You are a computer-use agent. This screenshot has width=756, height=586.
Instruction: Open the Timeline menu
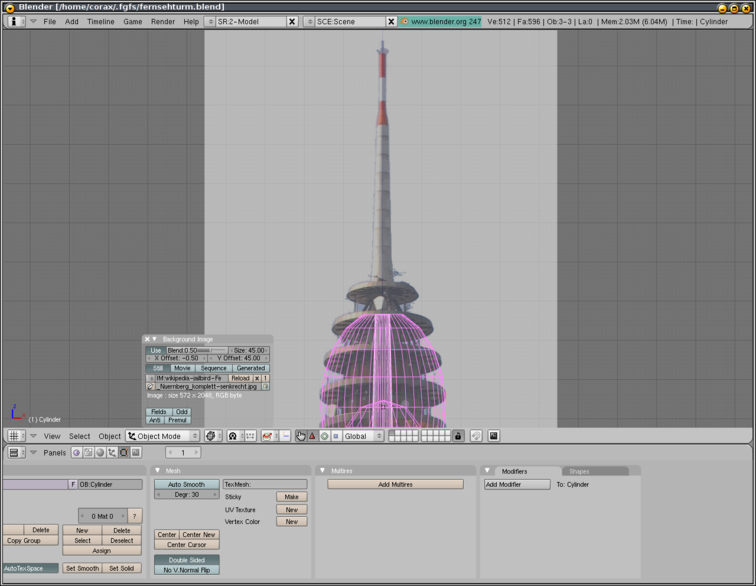pos(101,22)
